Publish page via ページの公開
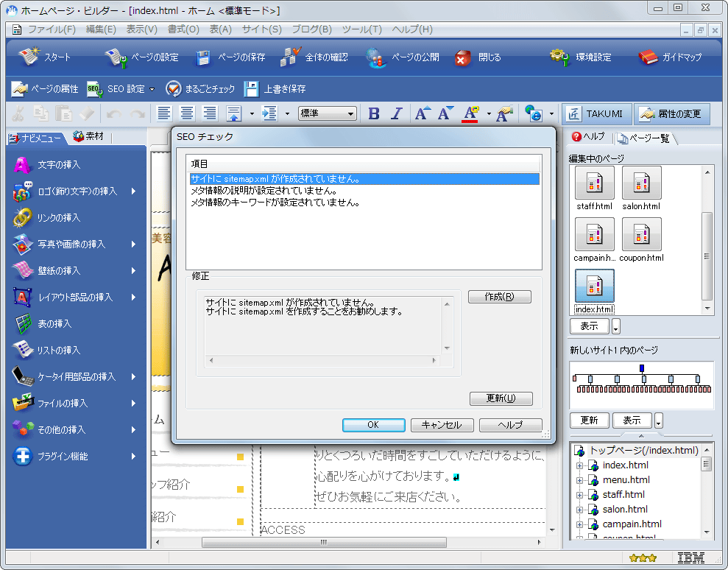Screen dimensions: 728x570 [x=376, y=57]
